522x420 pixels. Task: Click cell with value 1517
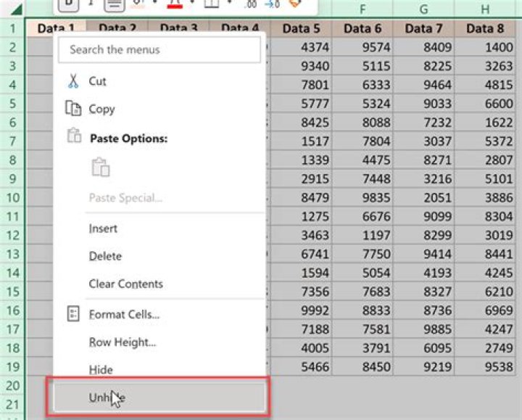(301, 141)
